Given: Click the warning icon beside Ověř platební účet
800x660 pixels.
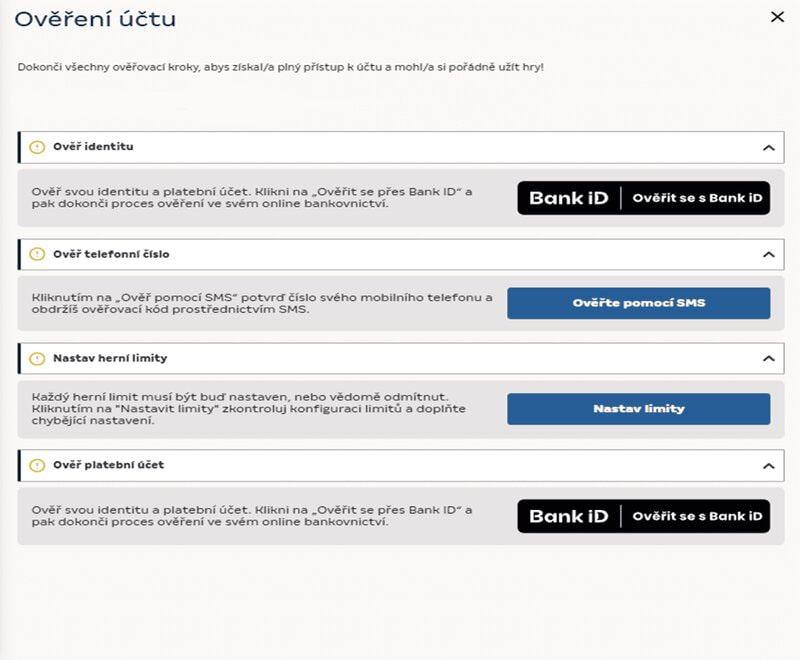Looking at the screenshot, I should click(38, 465).
